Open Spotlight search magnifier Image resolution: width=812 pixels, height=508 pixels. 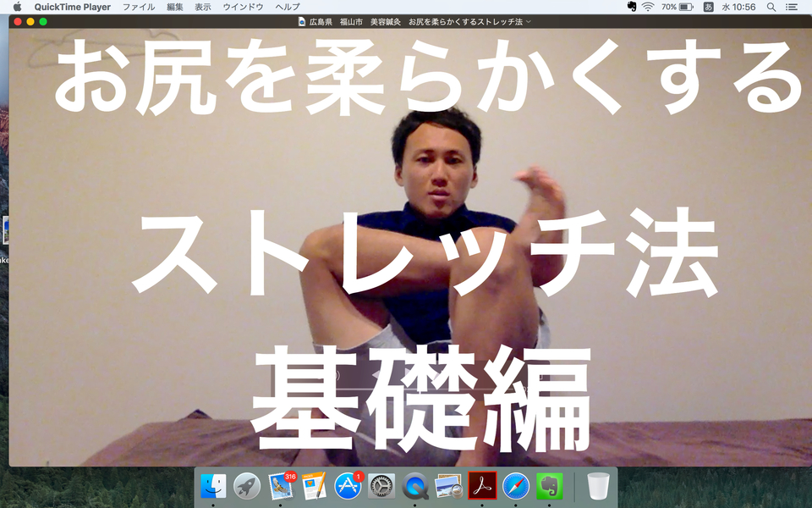(x=771, y=7)
